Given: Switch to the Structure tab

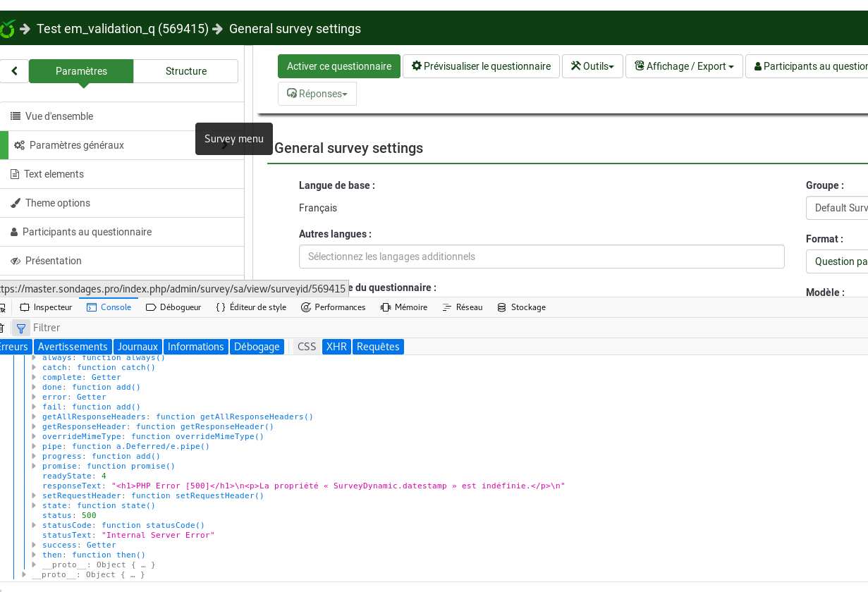Looking at the screenshot, I should (185, 71).
